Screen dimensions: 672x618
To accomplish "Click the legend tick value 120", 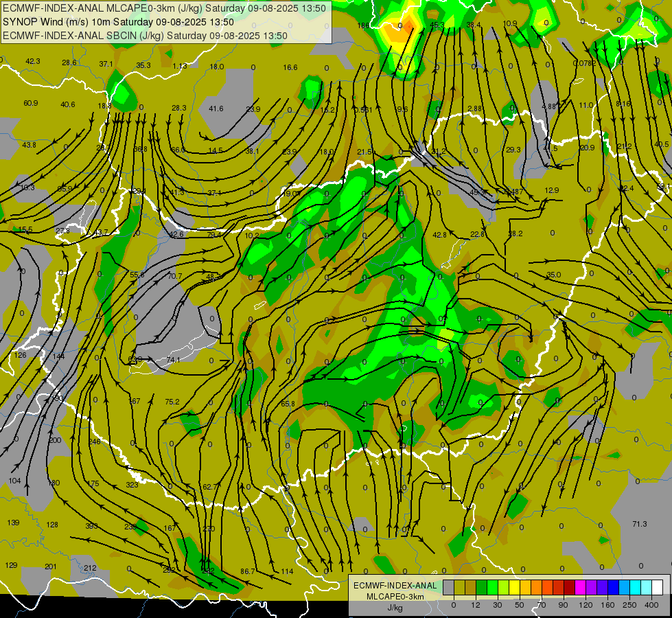I will (x=586, y=605).
